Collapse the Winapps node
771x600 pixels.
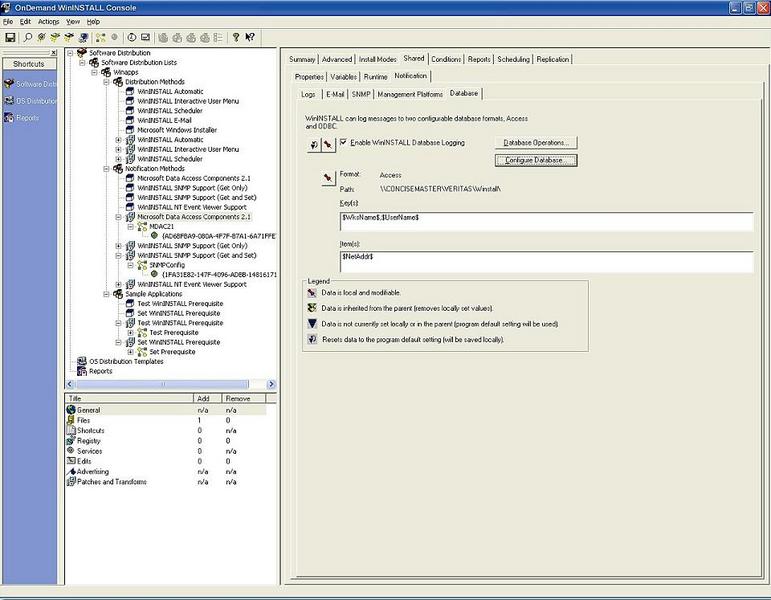[94, 72]
